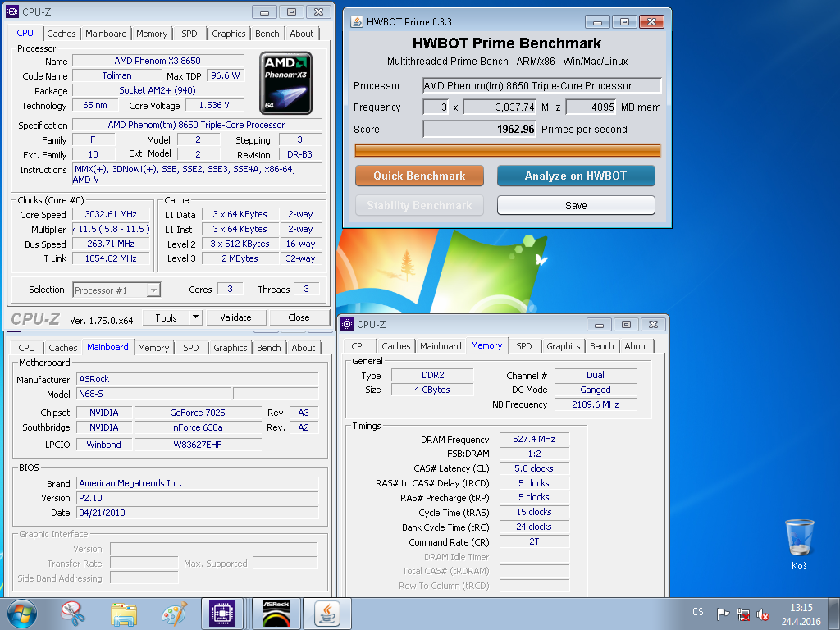Image resolution: width=840 pixels, height=630 pixels.
Task: Click the CPU-Z title bar icon in the top window
Action: pos(11,11)
